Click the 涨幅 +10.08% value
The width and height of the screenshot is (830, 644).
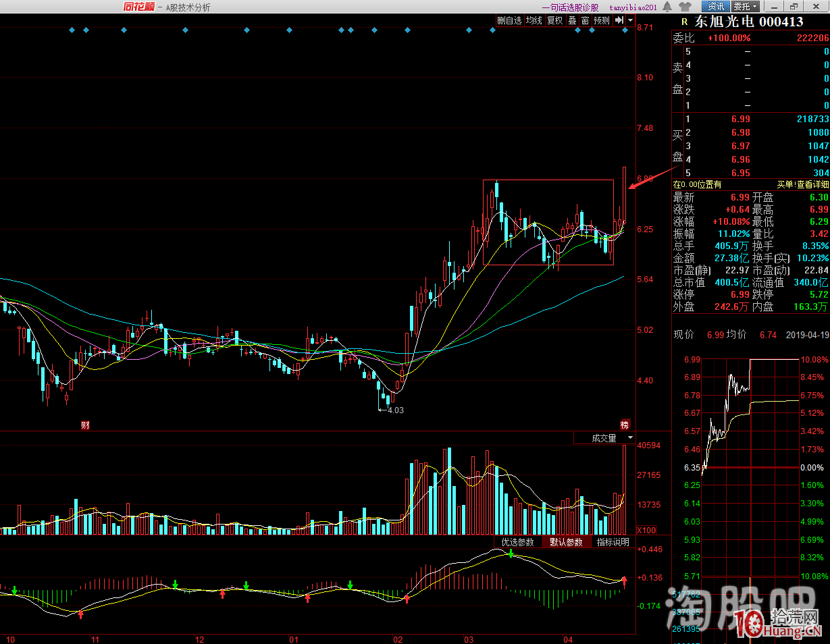point(731,222)
